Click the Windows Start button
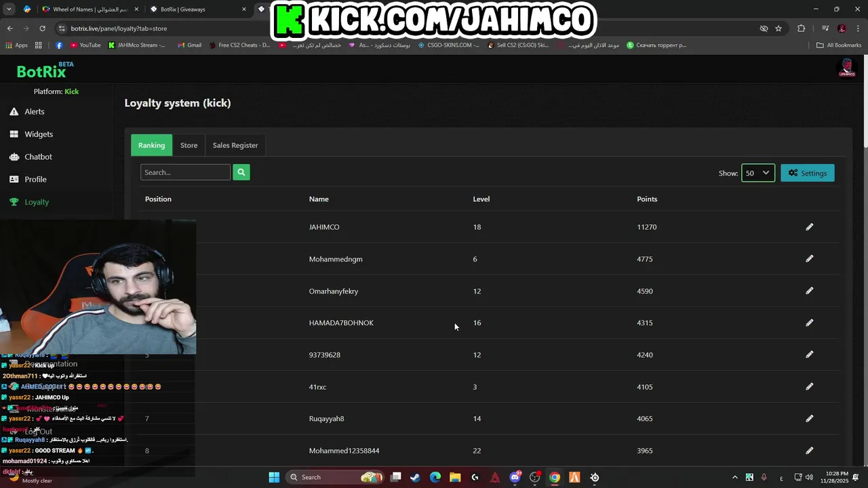 coord(274,477)
